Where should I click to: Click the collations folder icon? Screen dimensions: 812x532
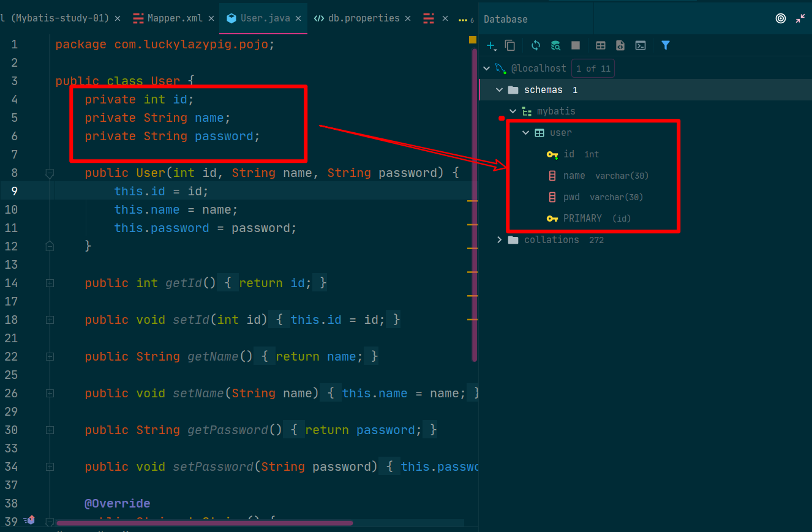click(513, 240)
